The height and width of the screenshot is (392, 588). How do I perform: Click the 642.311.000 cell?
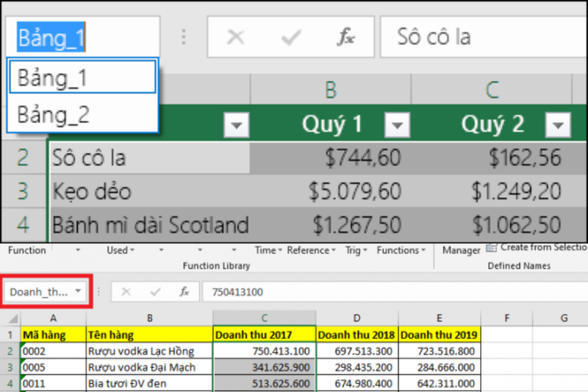439,383
